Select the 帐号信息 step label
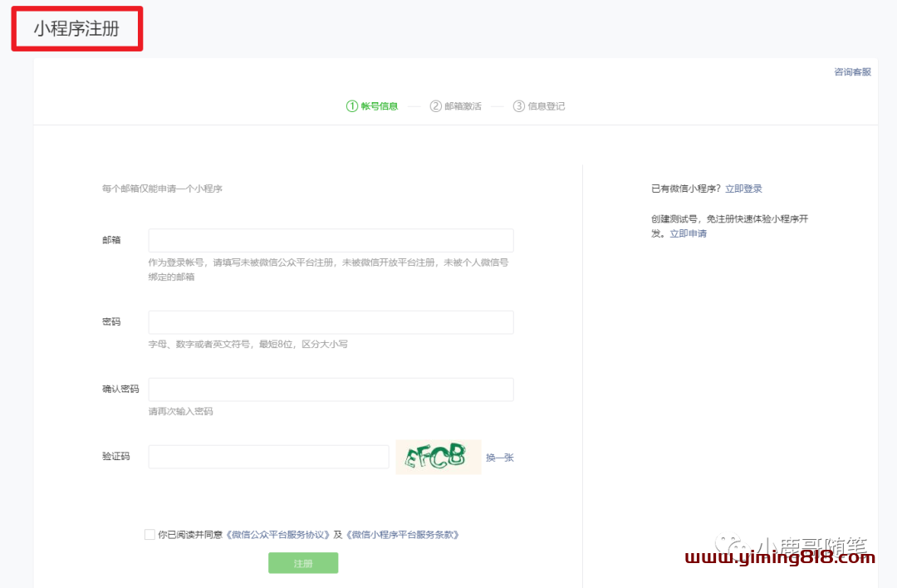Viewport: 897px width, 588px height. point(380,106)
